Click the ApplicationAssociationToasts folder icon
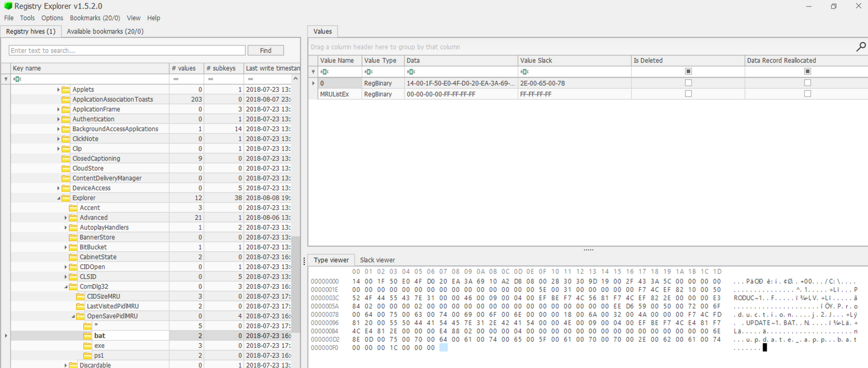Viewport: 868px width, 368px height. point(66,99)
